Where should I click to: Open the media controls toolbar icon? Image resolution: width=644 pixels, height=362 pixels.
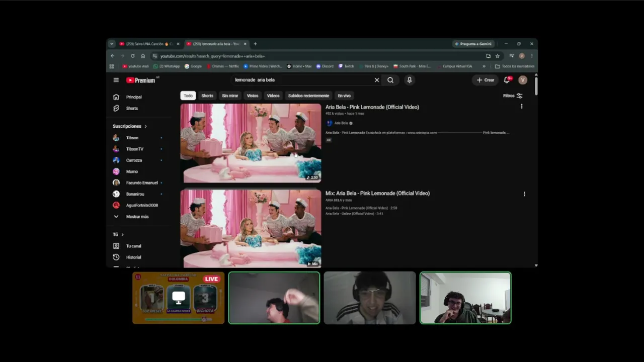pyautogui.click(x=512, y=56)
